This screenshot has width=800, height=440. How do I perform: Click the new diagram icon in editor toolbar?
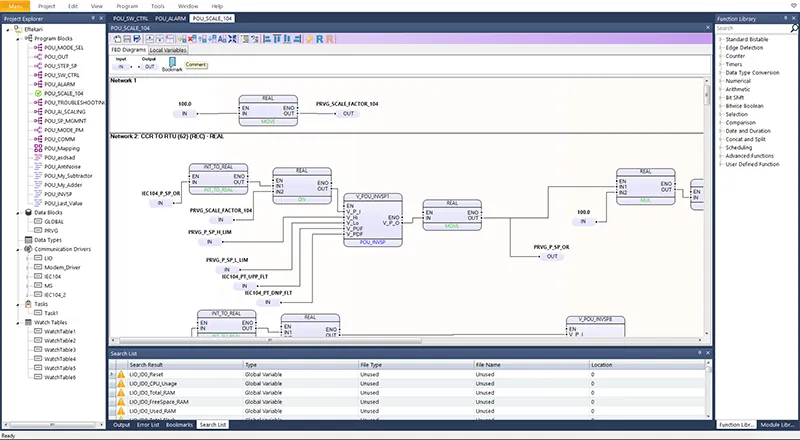(117, 39)
